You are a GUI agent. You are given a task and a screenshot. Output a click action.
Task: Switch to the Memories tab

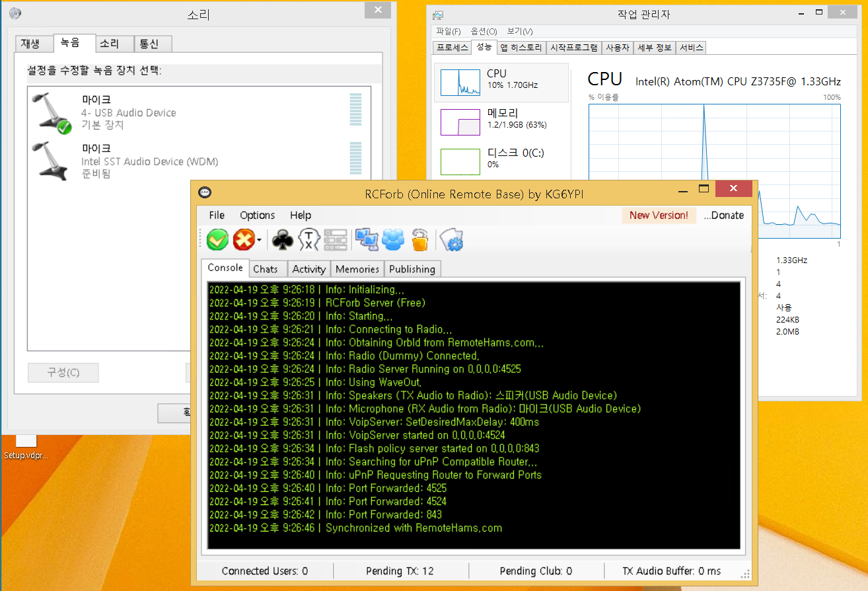[357, 269]
